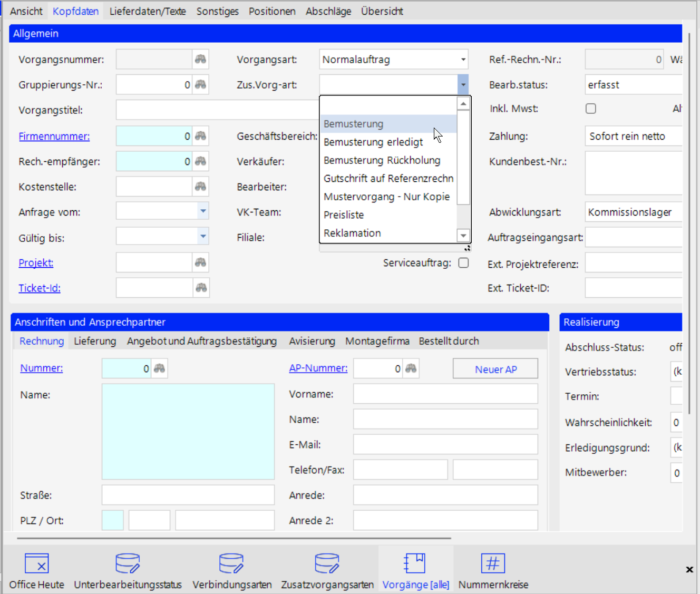Click binoculars icon next to Ticket-Id field
The height and width of the screenshot is (594, 700).
[201, 288]
